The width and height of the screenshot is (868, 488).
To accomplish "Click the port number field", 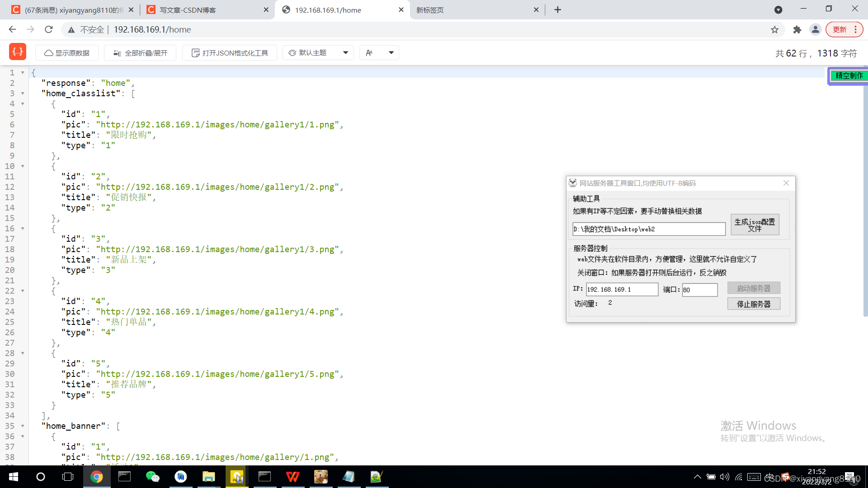I will pyautogui.click(x=700, y=290).
